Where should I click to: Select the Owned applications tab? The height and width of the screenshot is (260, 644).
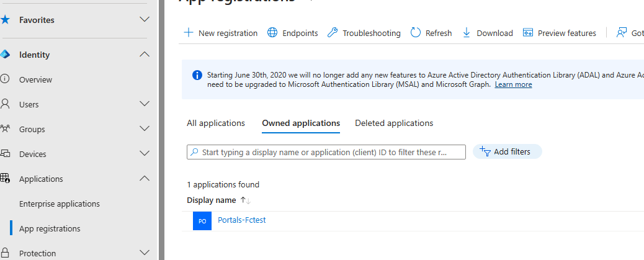pyautogui.click(x=301, y=123)
